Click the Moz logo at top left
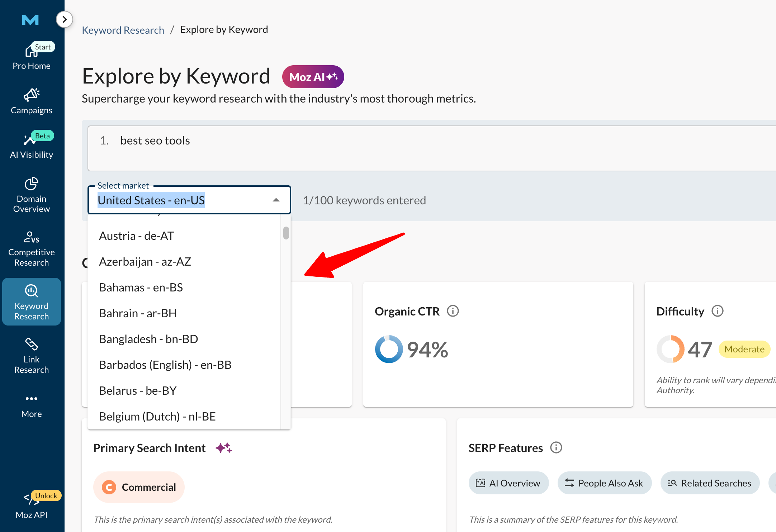 click(x=30, y=20)
